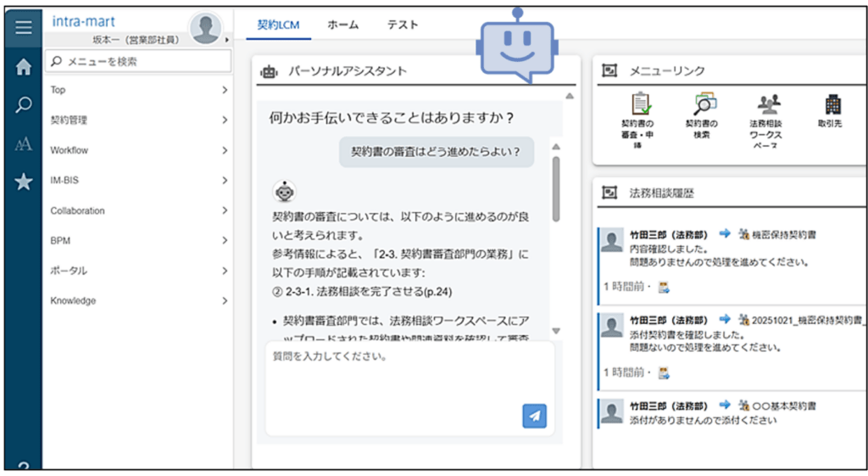Open 契約書の検索 menu link icon

click(704, 104)
